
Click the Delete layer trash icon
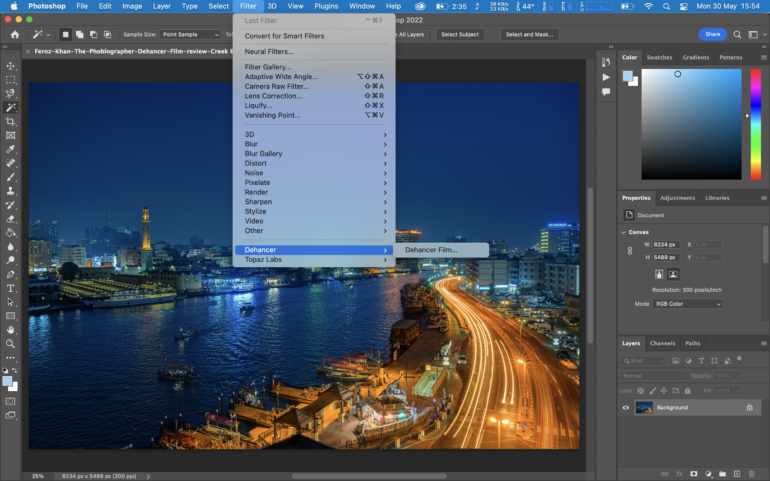coord(751,474)
